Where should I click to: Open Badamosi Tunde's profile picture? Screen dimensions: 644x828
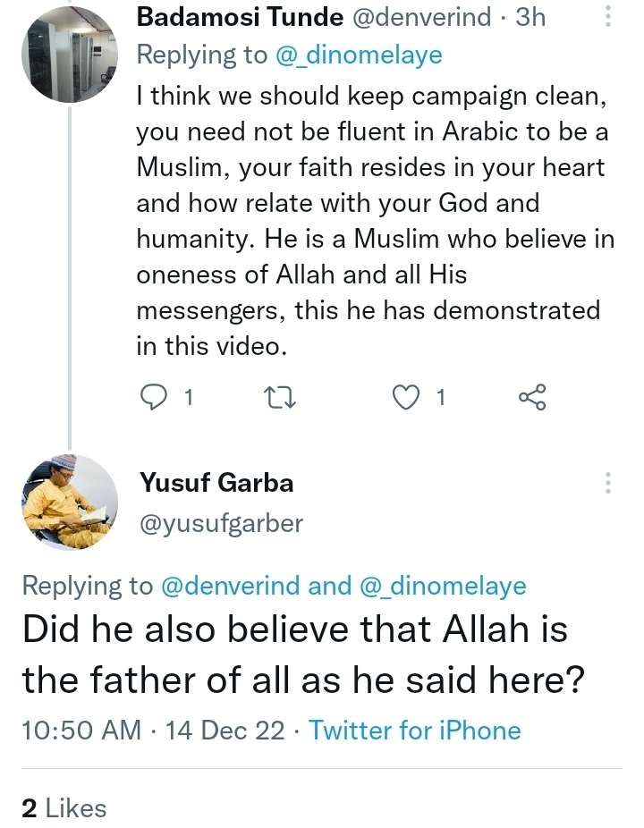click(70, 55)
